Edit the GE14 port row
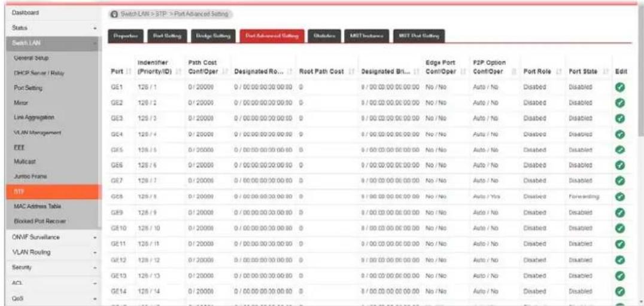 [x=619, y=291]
